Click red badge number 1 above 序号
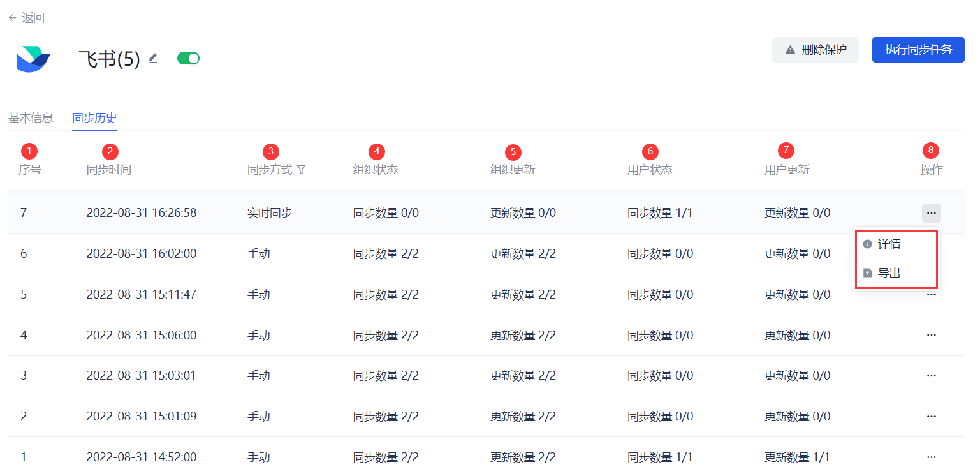This screenshot has height=476, width=980. (29, 151)
